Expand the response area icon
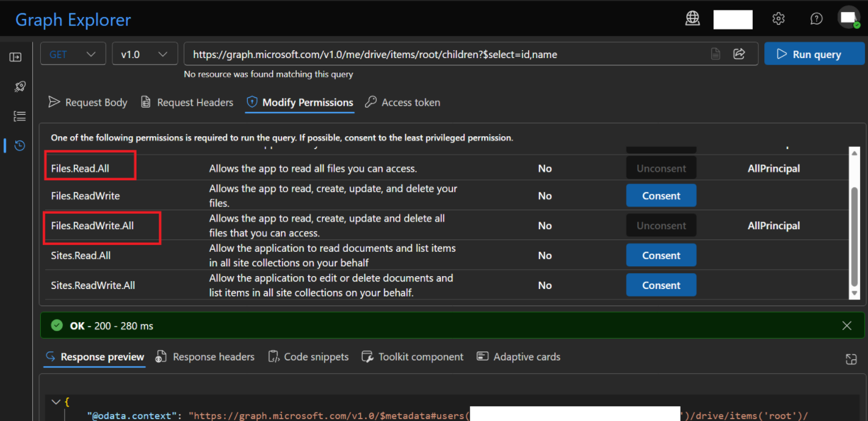Screen dimensions: 868x421 click(852, 359)
